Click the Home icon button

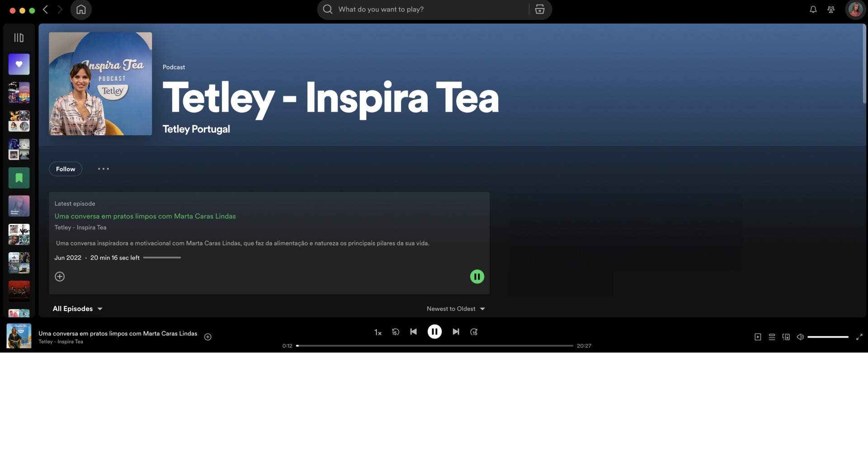pos(81,9)
